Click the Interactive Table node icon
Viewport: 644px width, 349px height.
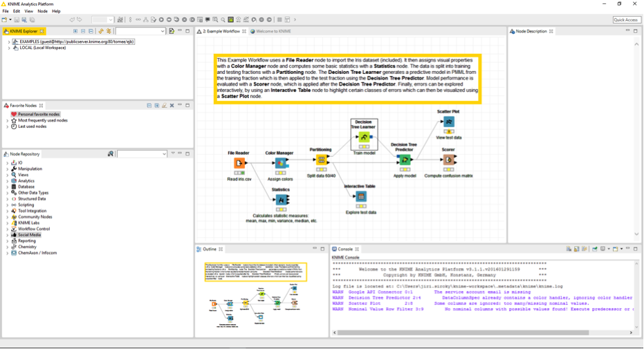361,196
